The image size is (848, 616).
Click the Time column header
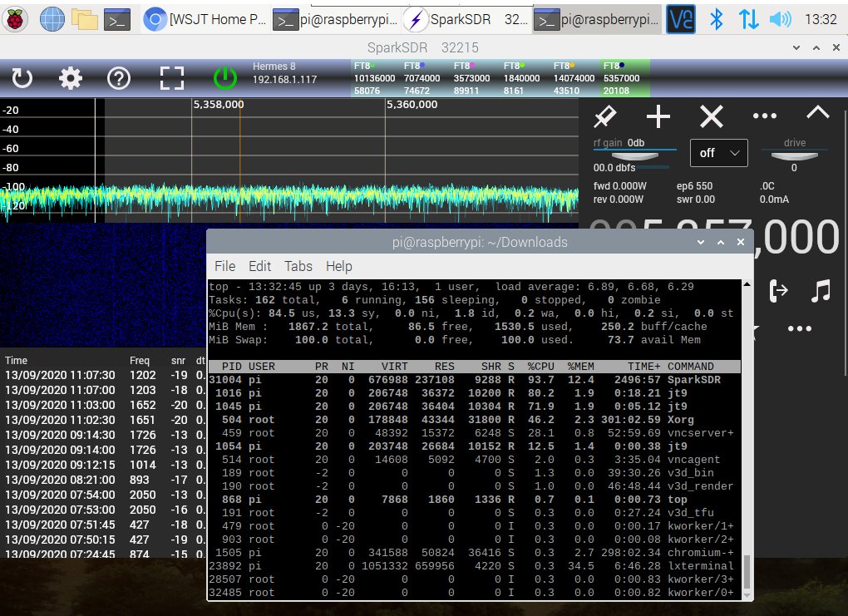[x=17, y=360]
